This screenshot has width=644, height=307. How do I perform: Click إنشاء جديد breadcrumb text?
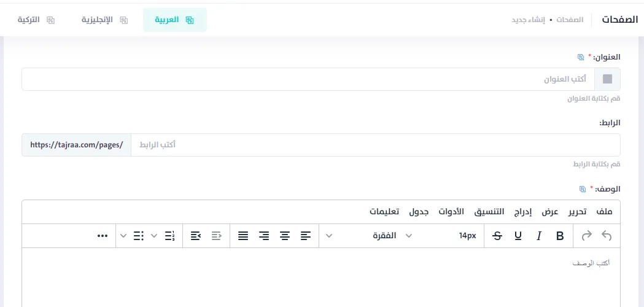click(528, 20)
